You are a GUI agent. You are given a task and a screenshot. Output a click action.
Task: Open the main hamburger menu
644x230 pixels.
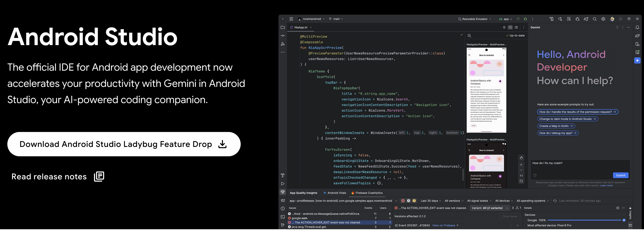291,19
